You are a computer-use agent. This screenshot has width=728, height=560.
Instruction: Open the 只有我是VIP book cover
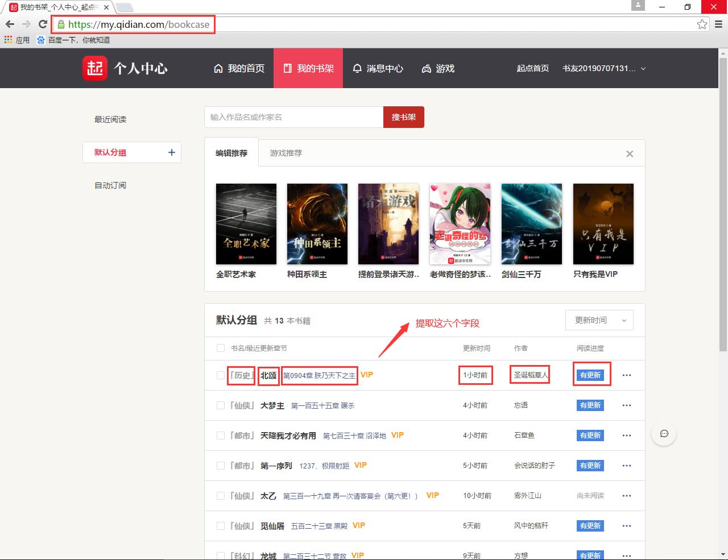(x=603, y=224)
